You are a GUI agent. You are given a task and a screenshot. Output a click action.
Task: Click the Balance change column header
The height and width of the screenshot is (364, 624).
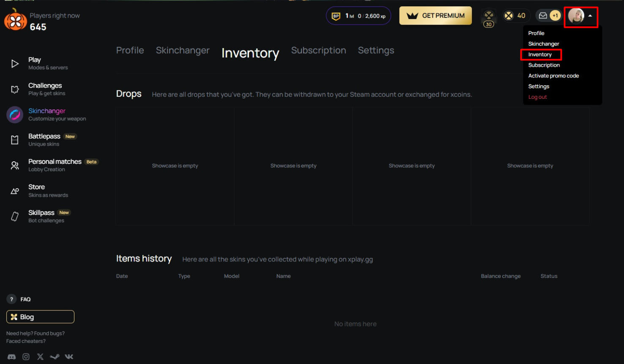click(x=501, y=276)
